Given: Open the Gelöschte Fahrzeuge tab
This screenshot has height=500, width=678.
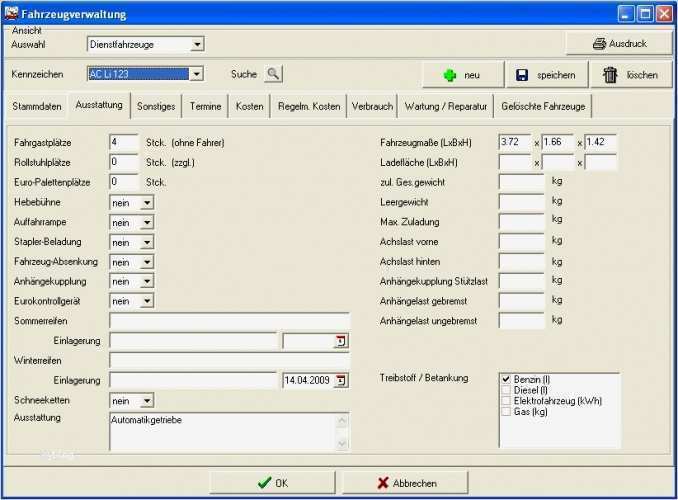Looking at the screenshot, I should tap(543, 106).
